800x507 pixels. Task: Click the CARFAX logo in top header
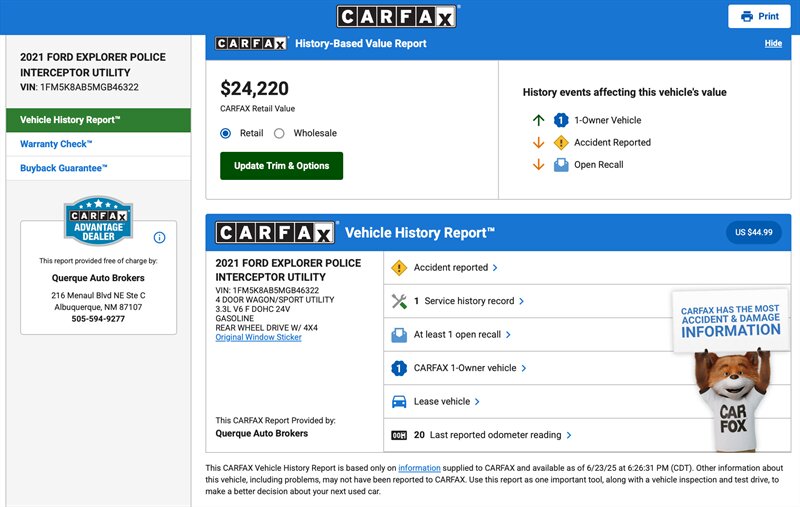coord(396,16)
